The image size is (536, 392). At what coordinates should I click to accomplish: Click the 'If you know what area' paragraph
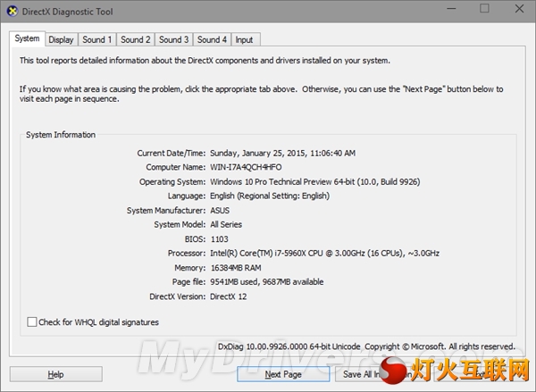point(261,94)
